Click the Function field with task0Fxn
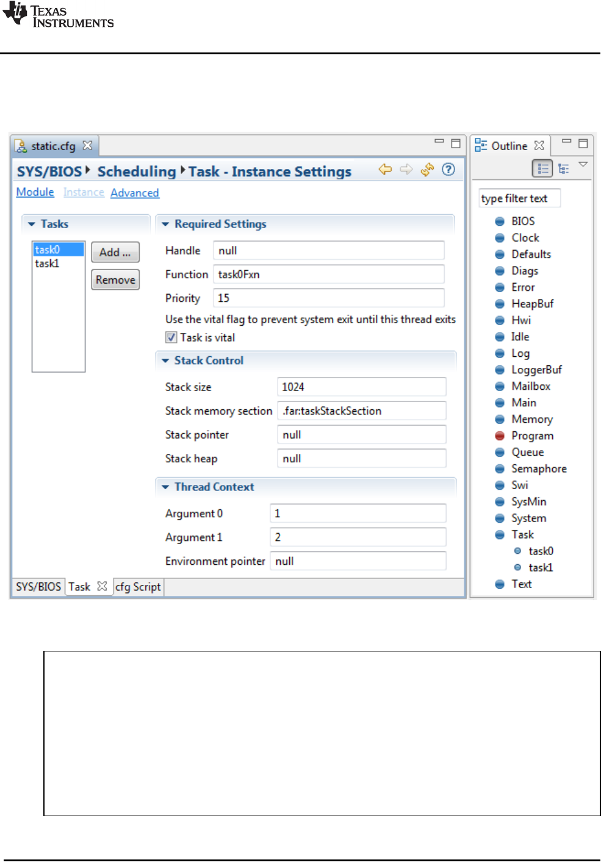 tap(329, 274)
